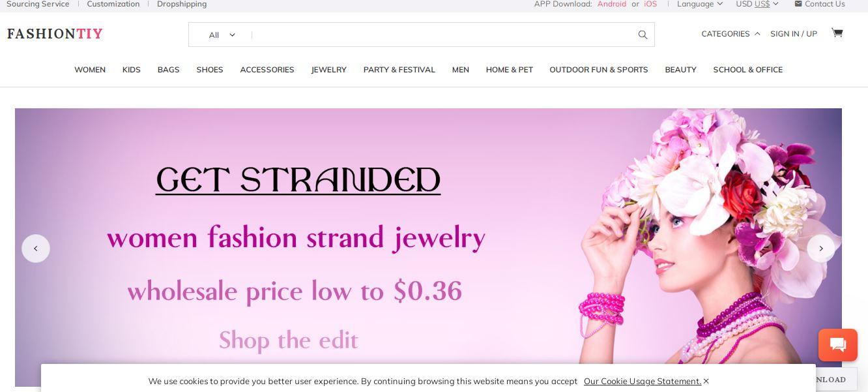Go to previous banner slide arrow
Screen dimensions: 868x392
36,249
